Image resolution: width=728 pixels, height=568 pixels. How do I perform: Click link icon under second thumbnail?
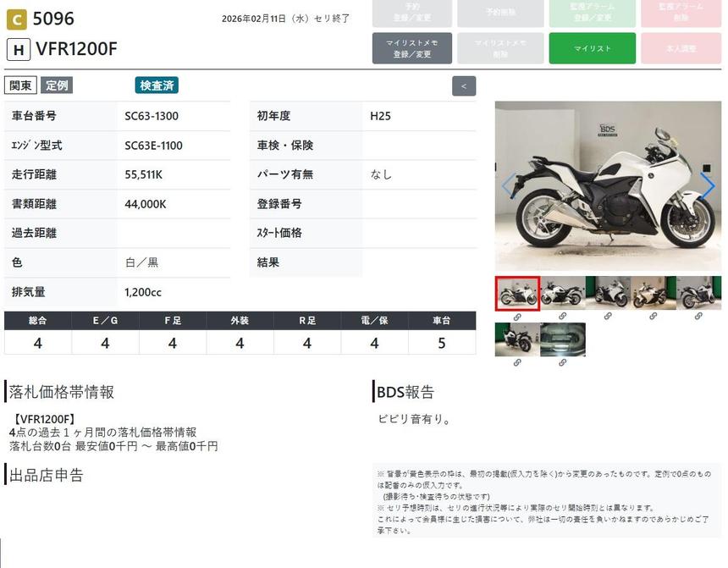(x=562, y=316)
